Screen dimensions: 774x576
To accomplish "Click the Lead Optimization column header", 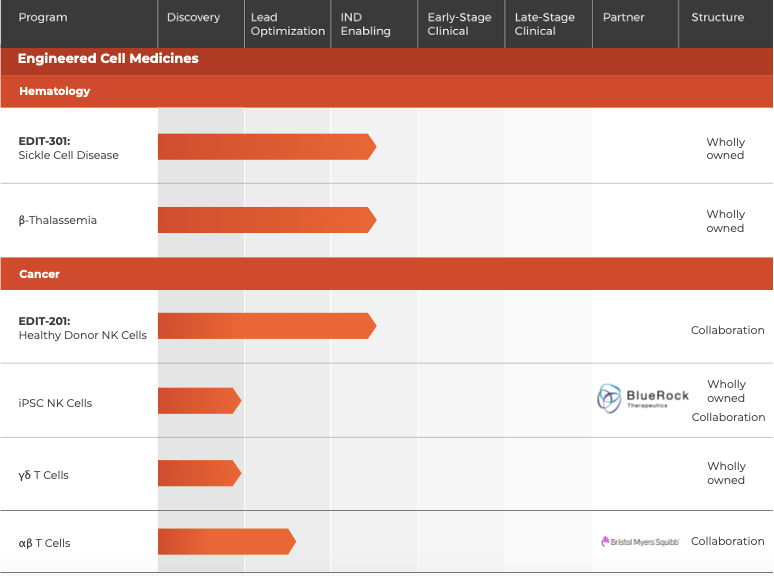I will point(287,24).
